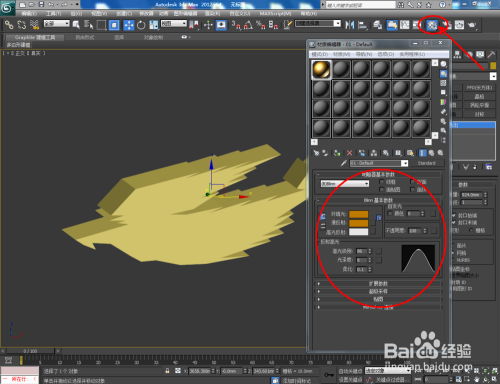
Task: Click the Set Key button
Action: point(350,379)
